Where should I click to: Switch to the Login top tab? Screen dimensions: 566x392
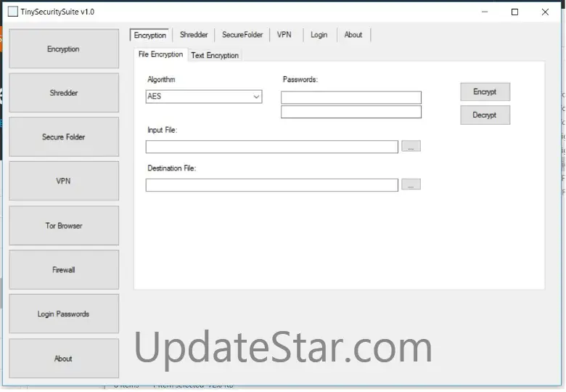(319, 35)
